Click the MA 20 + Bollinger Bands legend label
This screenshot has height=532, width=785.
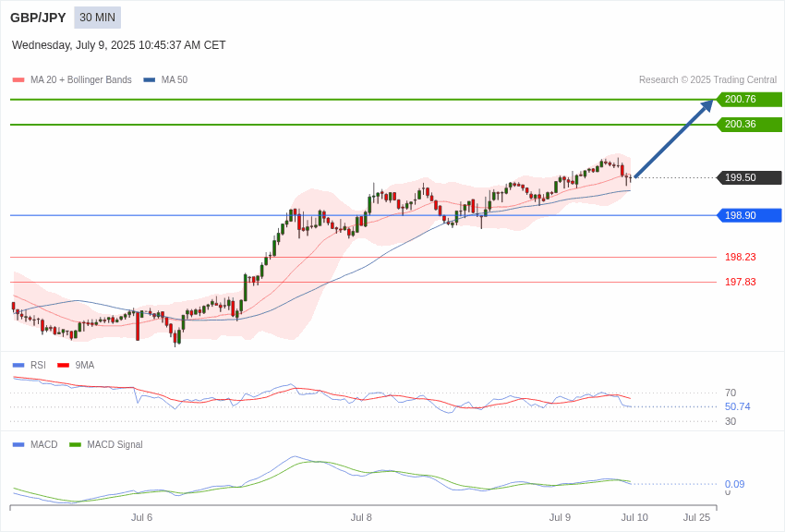point(81,79)
